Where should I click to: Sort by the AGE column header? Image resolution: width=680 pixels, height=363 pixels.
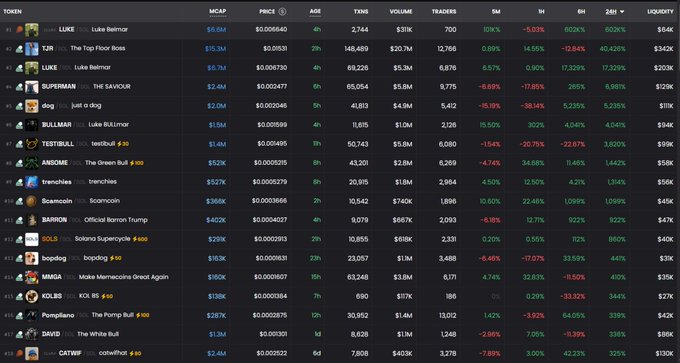click(x=315, y=12)
